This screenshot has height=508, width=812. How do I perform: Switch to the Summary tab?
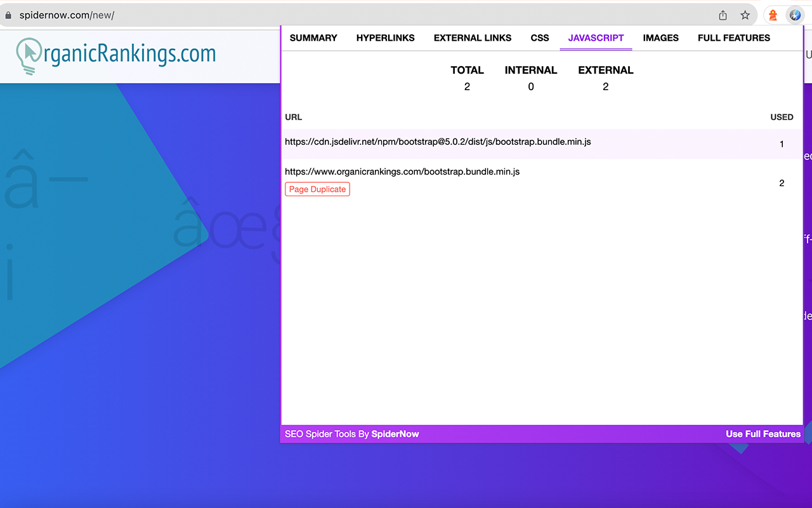313,38
